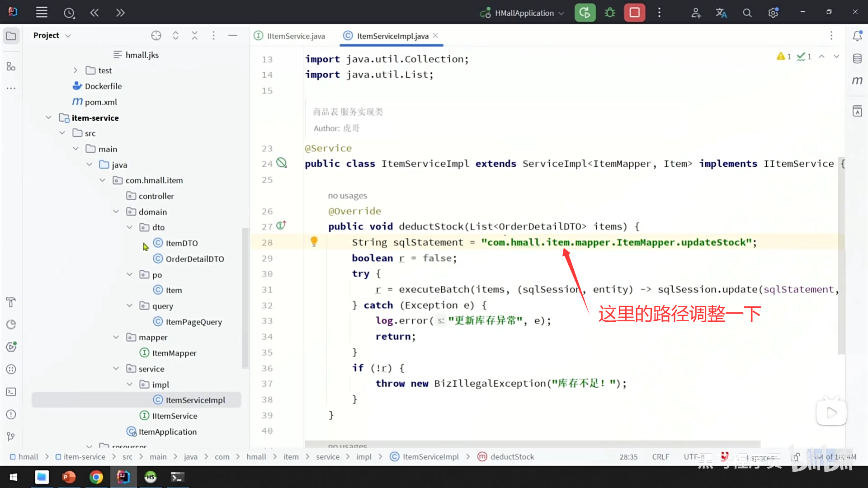Toggle read-only lock in status bar
Screen dimensions: 868x488
tap(796, 457)
